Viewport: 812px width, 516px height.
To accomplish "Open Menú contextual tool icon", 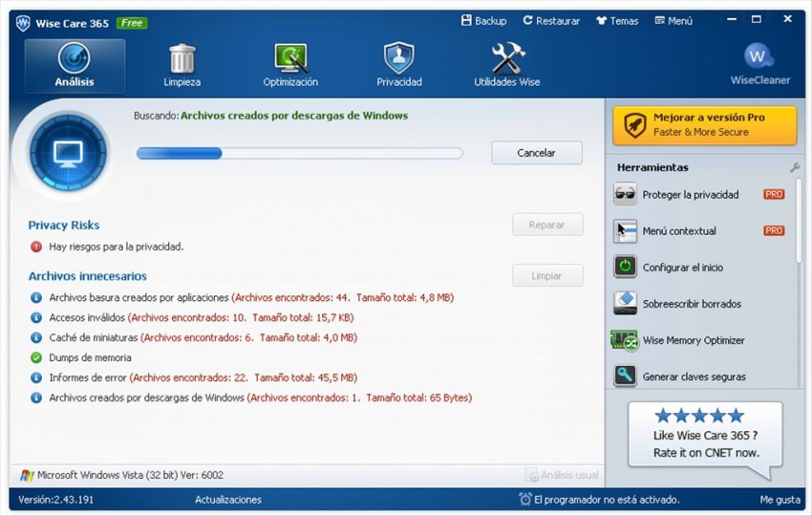I will click(x=625, y=231).
